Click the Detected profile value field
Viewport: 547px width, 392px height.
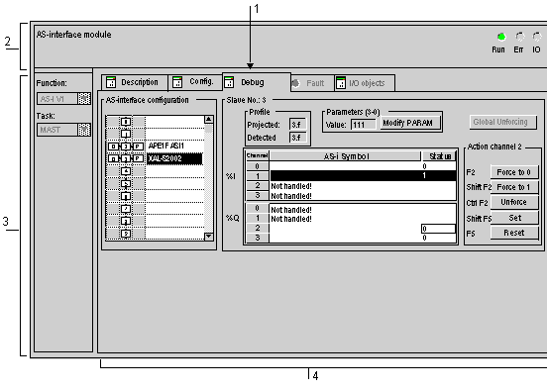pos(298,138)
